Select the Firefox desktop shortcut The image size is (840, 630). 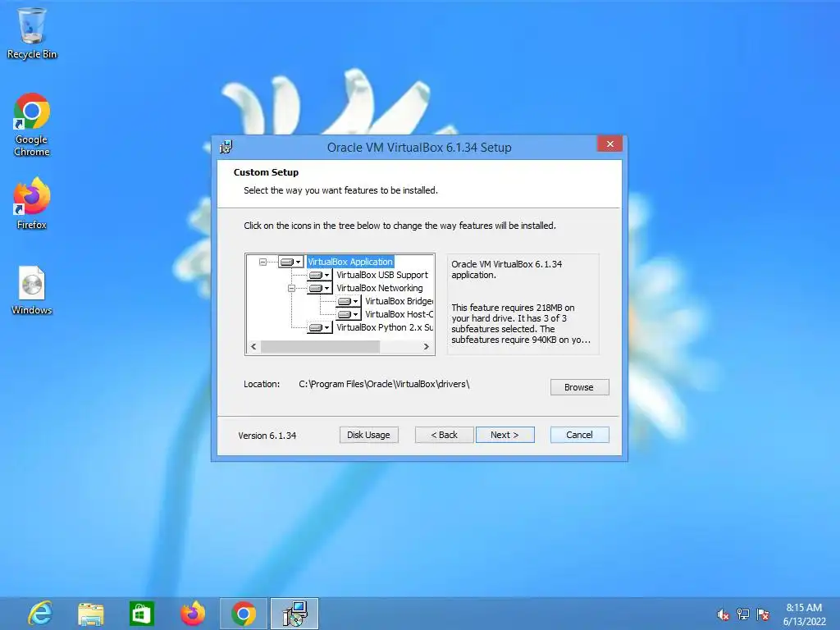32,204
